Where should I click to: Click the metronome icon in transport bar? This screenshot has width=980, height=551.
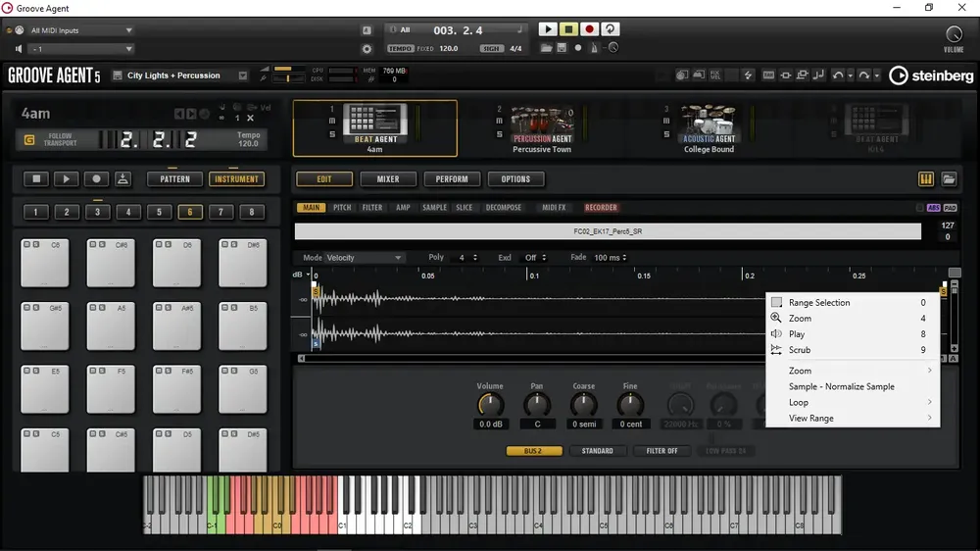(594, 48)
